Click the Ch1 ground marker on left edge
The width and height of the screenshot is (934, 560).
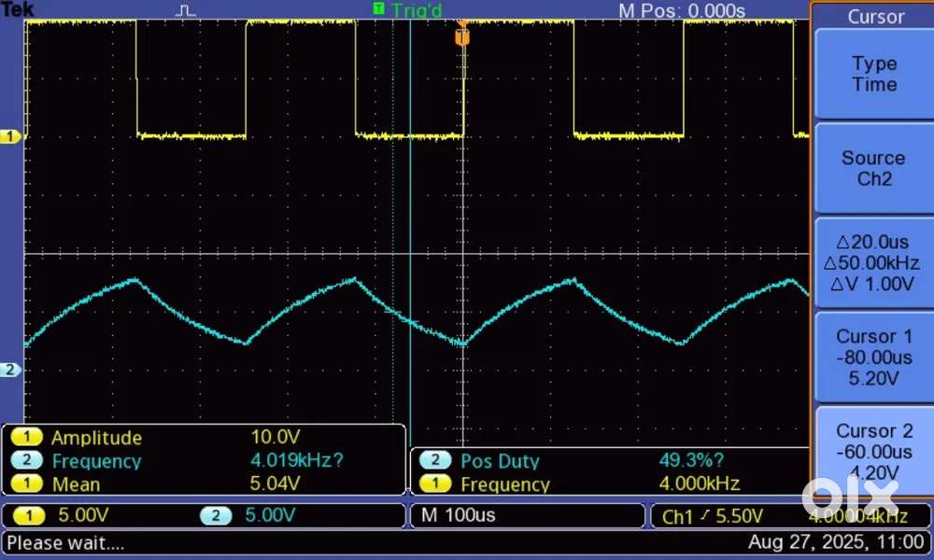tap(10, 137)
